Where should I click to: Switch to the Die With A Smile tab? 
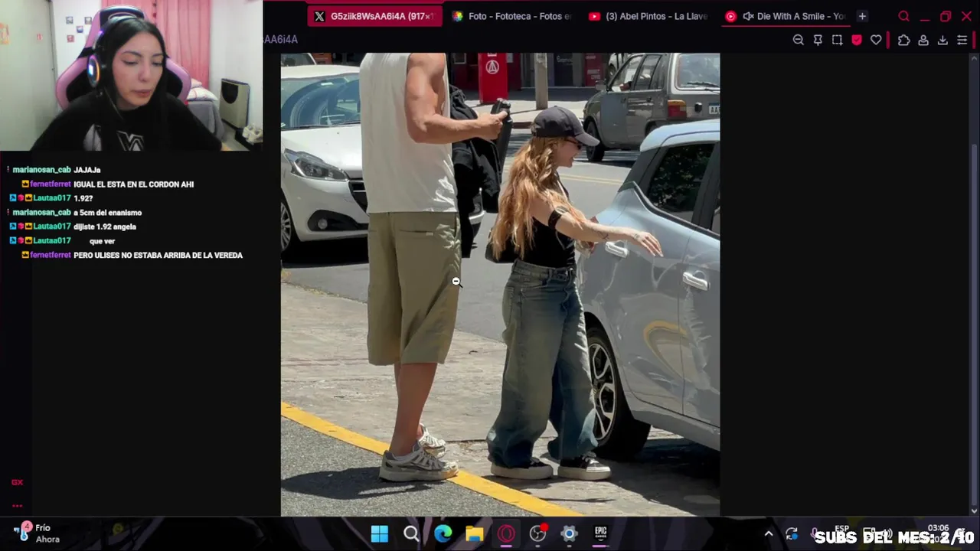tap(786, 16)
